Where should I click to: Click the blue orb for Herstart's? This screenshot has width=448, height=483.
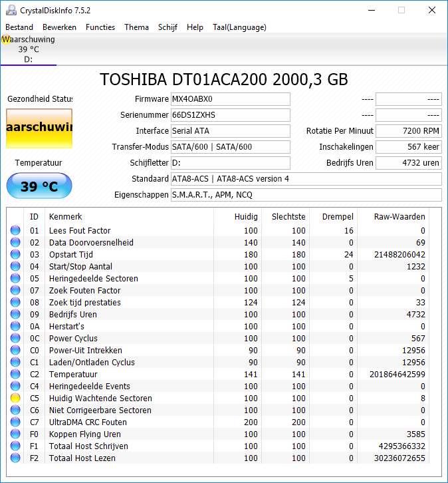coord(15,326)
